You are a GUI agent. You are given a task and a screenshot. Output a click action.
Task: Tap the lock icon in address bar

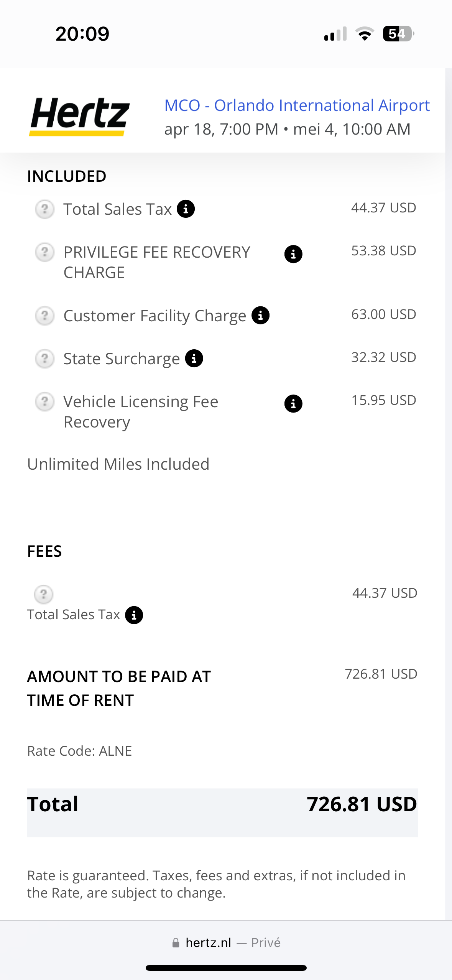coord(176,943)
